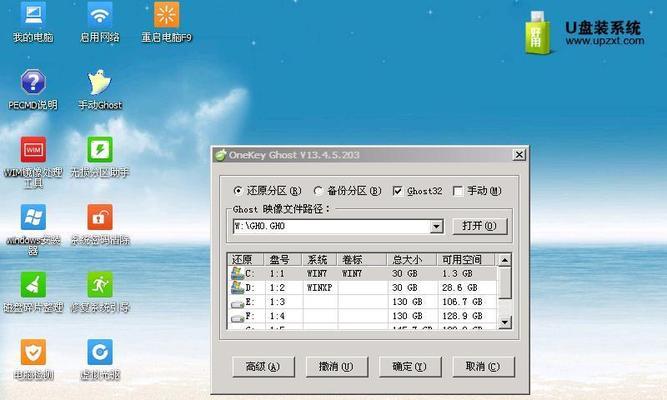Sort by the 可用空间 column header

point(464,259)
